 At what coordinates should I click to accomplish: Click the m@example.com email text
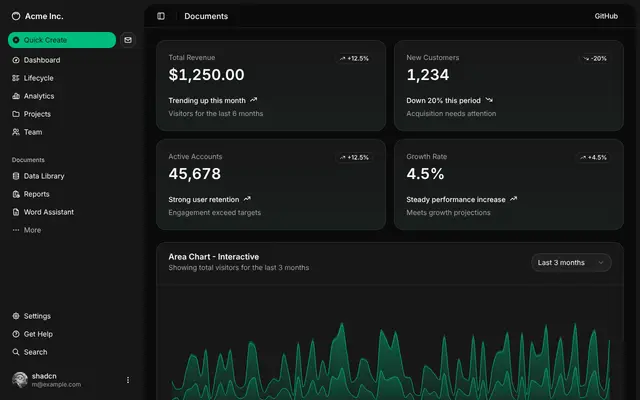point(56,384)
